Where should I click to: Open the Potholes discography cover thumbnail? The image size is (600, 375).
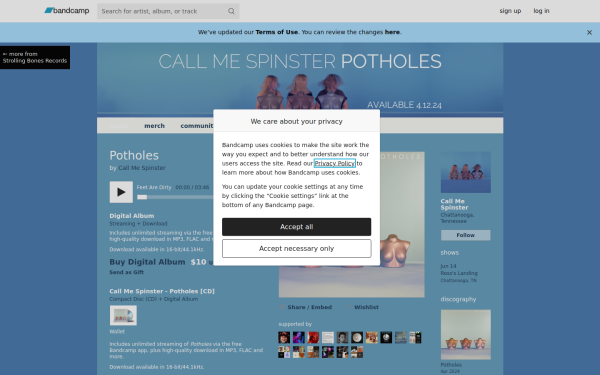click(x=466, y=335)
